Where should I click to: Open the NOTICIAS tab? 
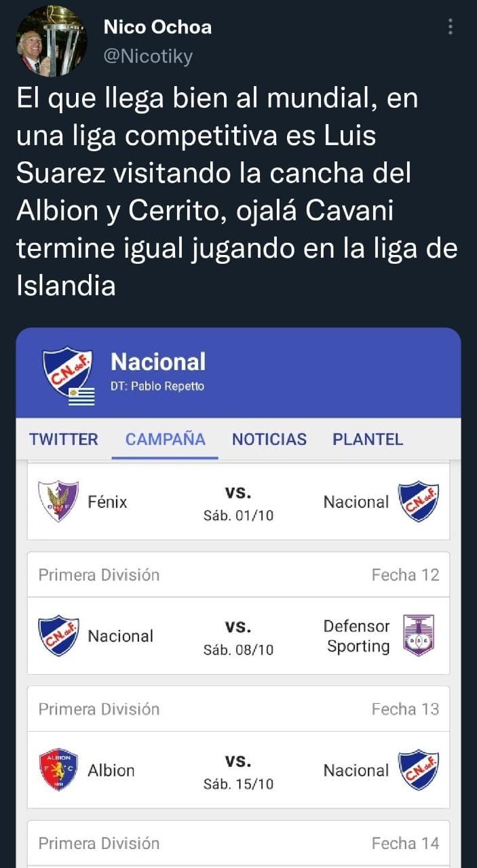coord(269,439)
